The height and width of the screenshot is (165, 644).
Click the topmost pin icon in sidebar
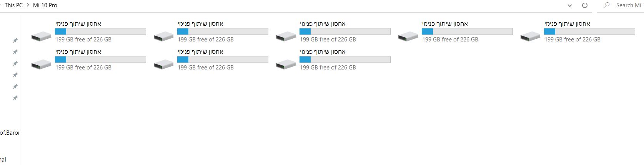tap(15, 40)
